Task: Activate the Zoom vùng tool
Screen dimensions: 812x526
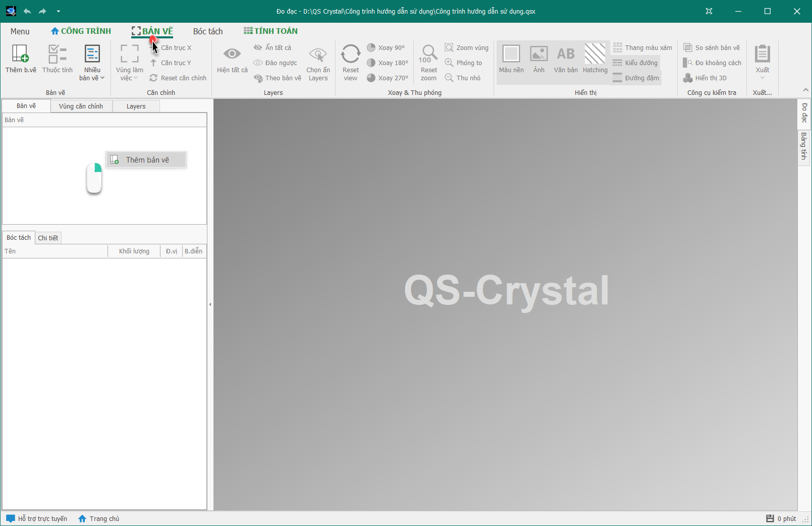Action: coord(466,47)
